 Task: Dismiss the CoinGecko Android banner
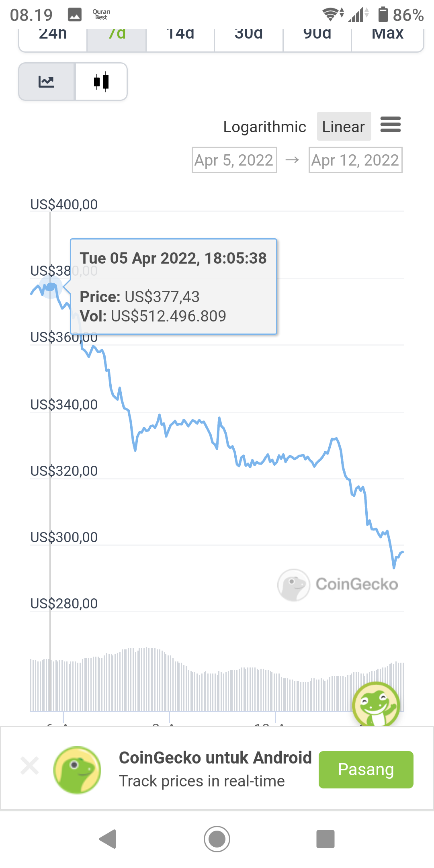[30, 766]
